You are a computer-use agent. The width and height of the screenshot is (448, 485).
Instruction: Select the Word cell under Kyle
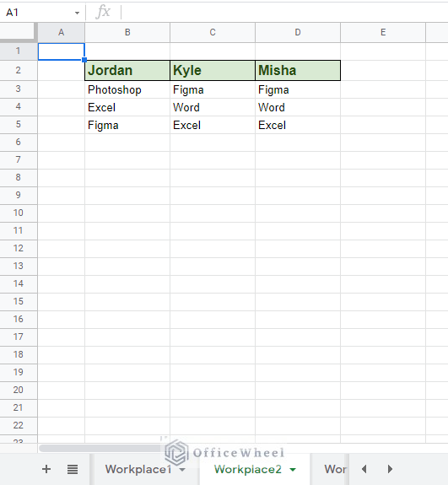(213, 107)
